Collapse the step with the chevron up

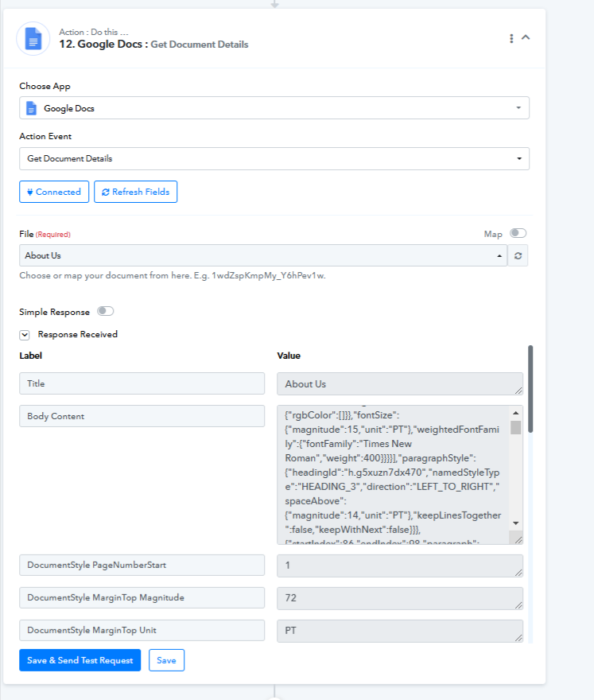[x=526, y=37]
